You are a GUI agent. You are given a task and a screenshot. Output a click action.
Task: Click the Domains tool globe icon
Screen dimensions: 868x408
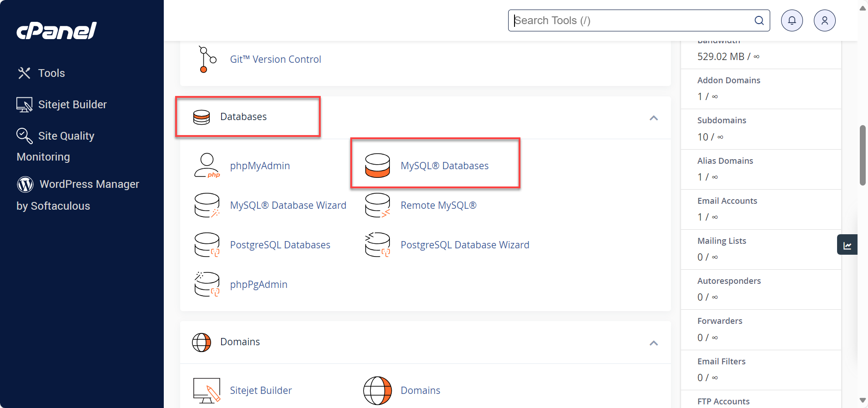tap(378, 390)
